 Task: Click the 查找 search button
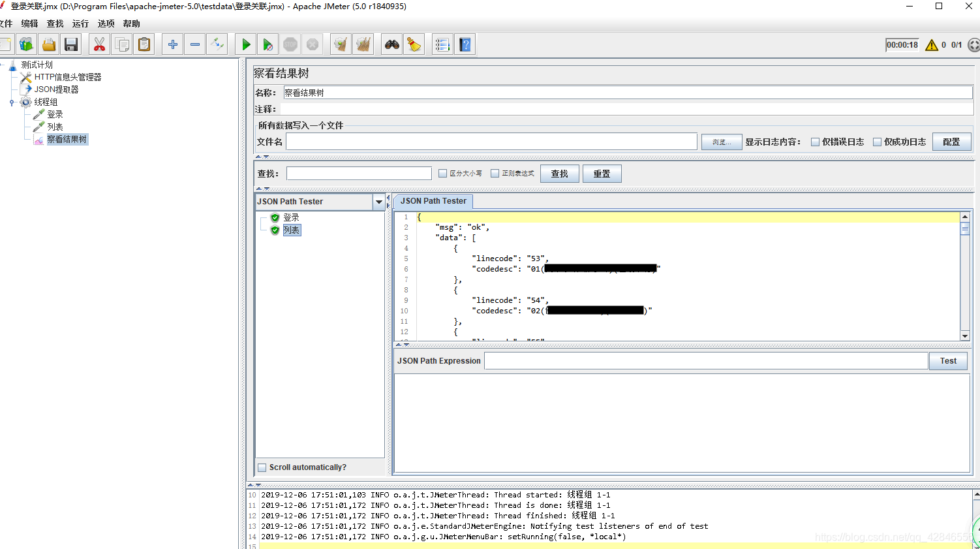559,174
